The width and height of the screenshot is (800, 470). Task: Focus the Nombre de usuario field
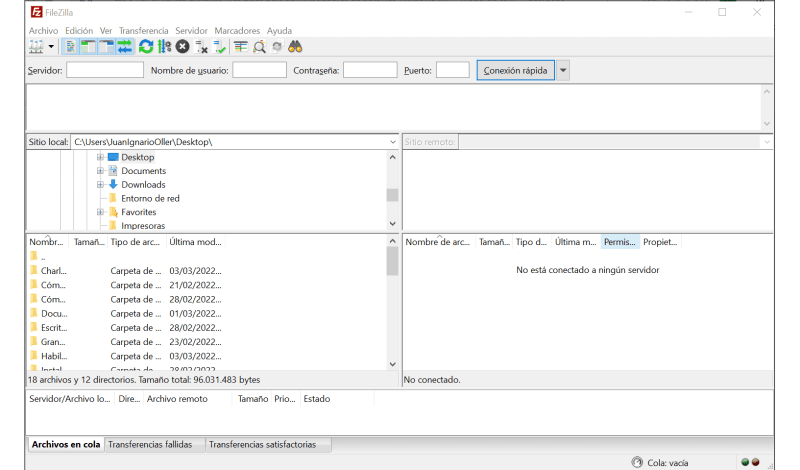(x=259, y=70)
